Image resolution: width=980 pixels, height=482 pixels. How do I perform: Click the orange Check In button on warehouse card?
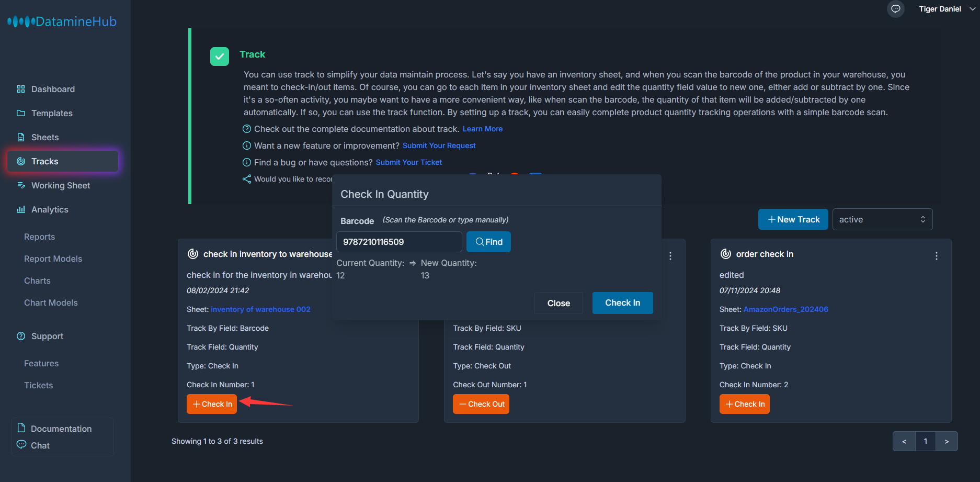(212, 404)
